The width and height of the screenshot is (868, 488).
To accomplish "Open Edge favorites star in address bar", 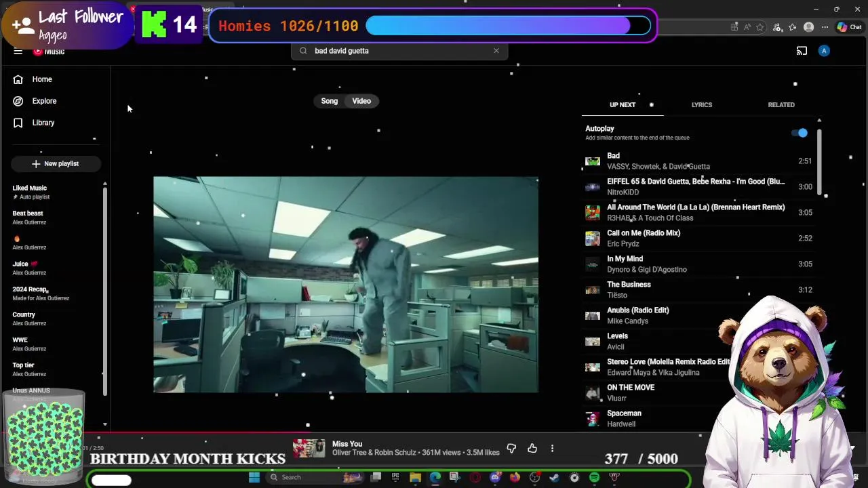I will coord(760,27).
